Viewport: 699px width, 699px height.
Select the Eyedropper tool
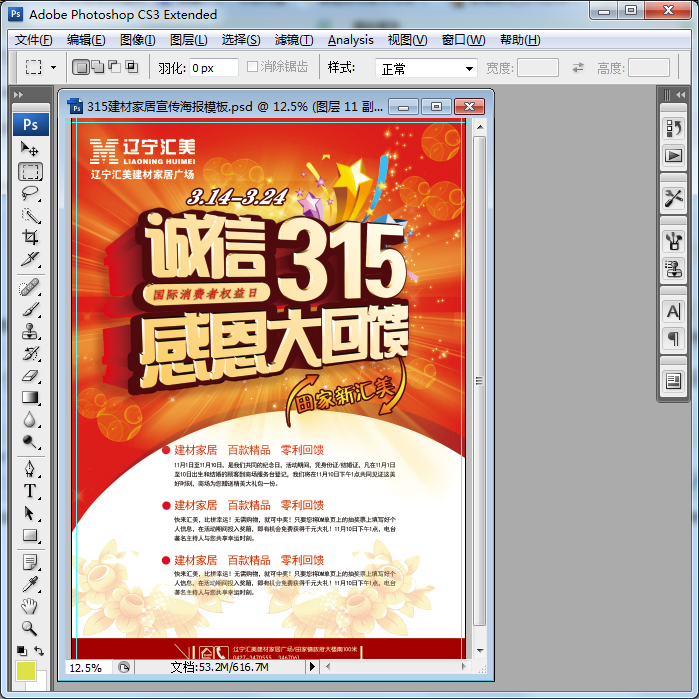pos(30,584)
